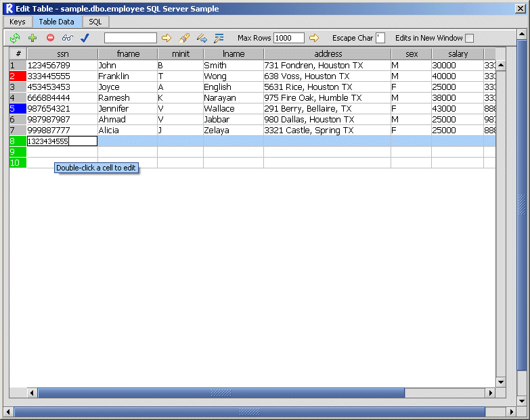The width and height of the screenshot is (530, 420).
Task: Click the highlighter marker icon
Action: click(184, 38)
